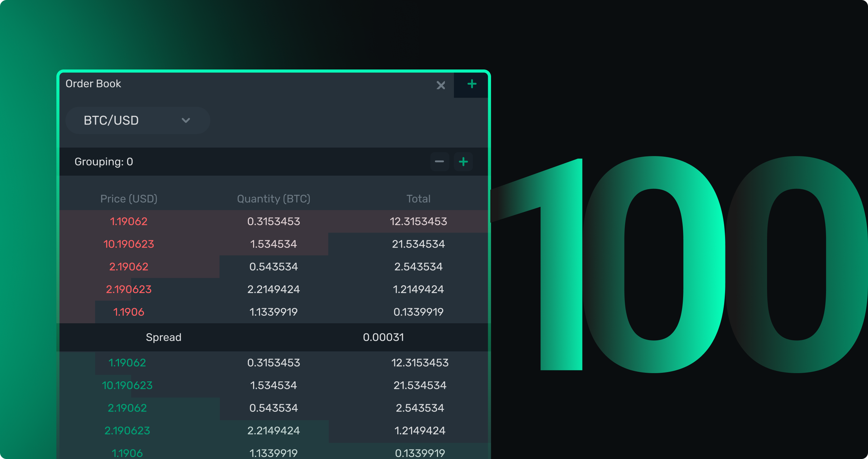Screen dimensions: 868x459
Task: Select the Price (USD) column header
Action: (129, 198)
